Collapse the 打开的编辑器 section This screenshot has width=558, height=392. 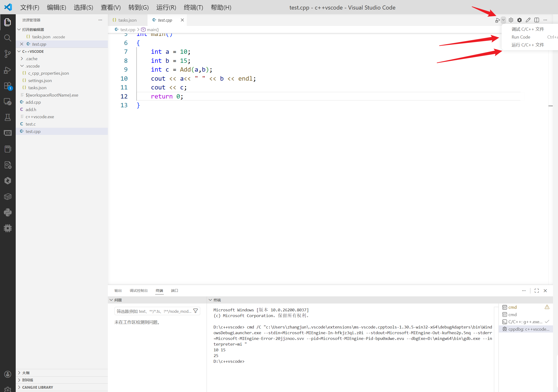click(19, 29)
